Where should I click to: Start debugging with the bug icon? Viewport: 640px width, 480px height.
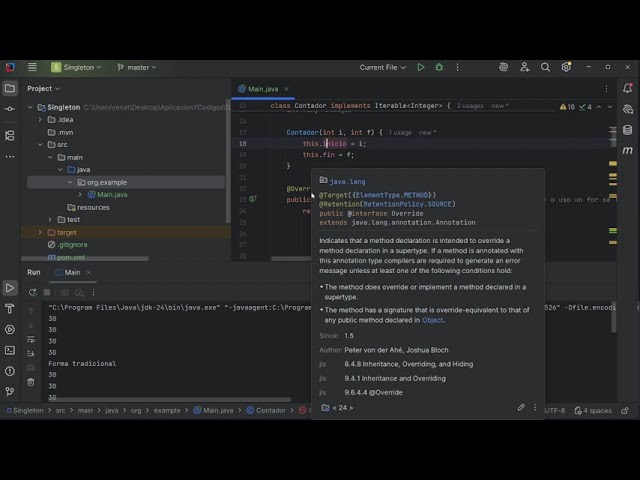pos(439,67)
